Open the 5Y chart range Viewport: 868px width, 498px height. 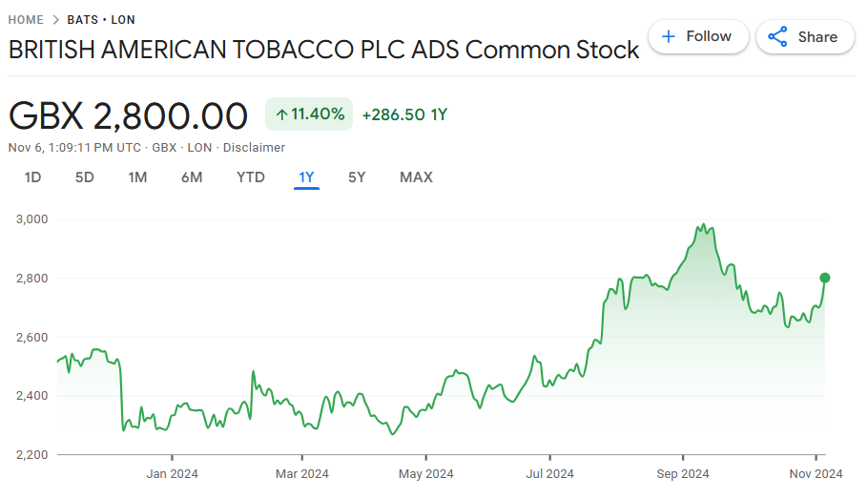pyautogui.click(x=357, y=177)
